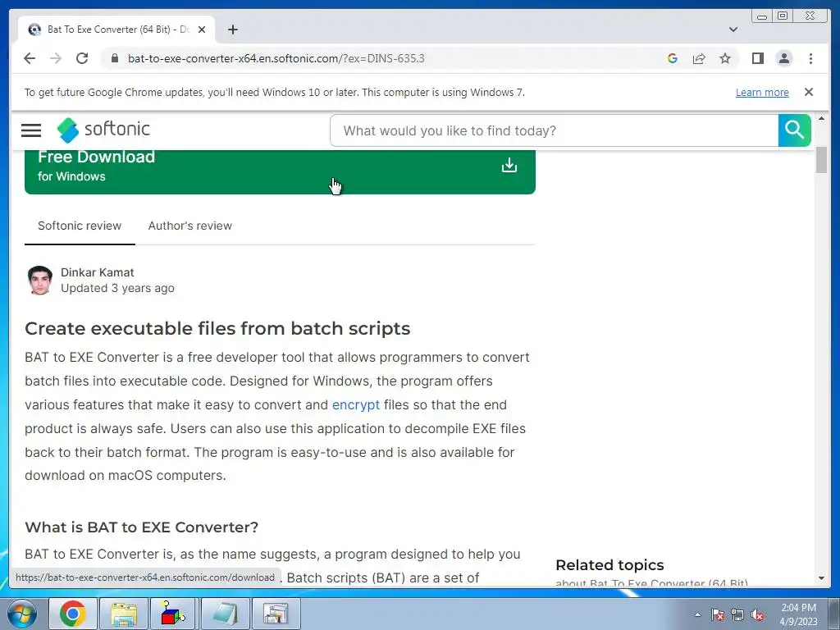
Task: Click the address bar URL
Action: tap(276, 58)
